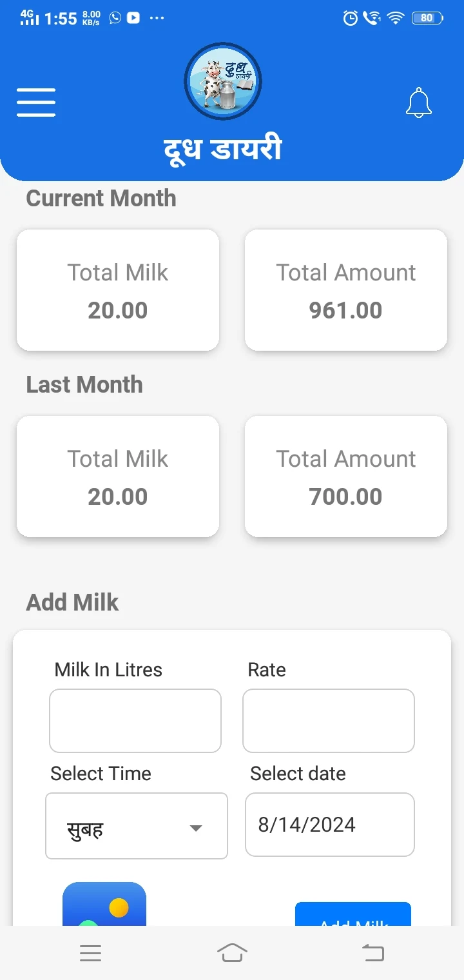Open the Select Time dropdown showing सुबह
This screenshot has height=980, width=464.
click(137, 826)
